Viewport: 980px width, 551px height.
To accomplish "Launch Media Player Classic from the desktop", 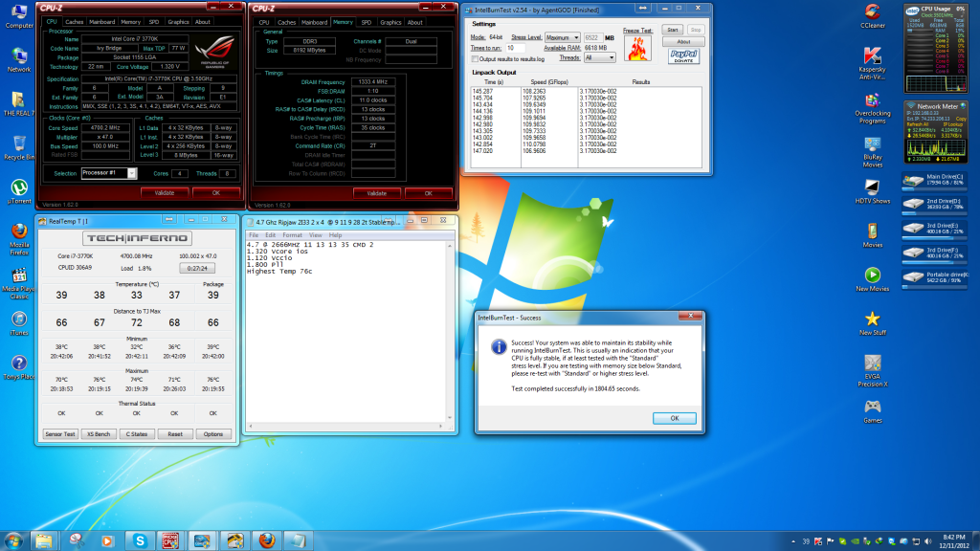I will point(19,283).
